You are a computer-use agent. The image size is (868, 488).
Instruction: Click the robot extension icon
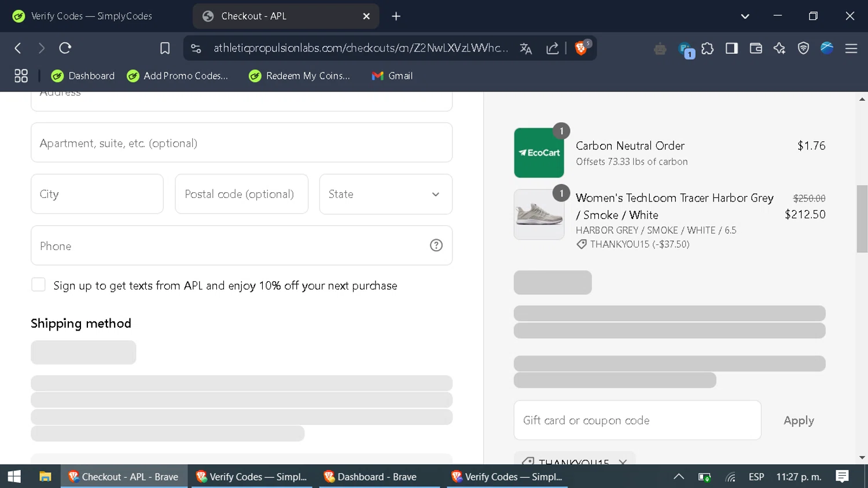[x=660, y=49]
